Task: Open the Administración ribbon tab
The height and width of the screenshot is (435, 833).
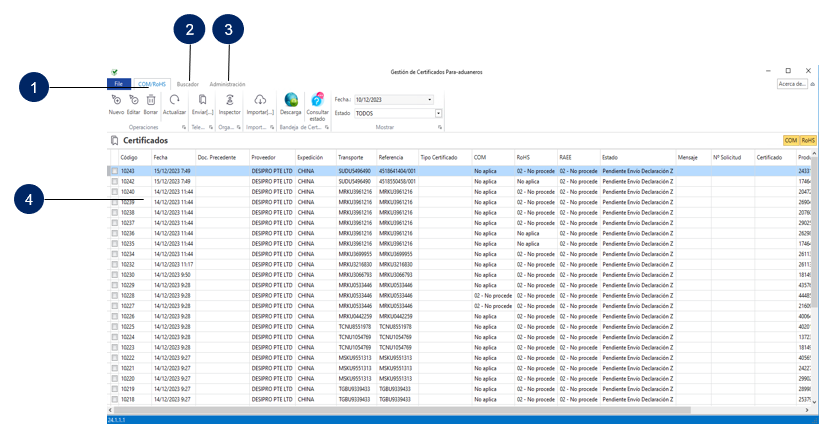Action: (x=227, y=85)
